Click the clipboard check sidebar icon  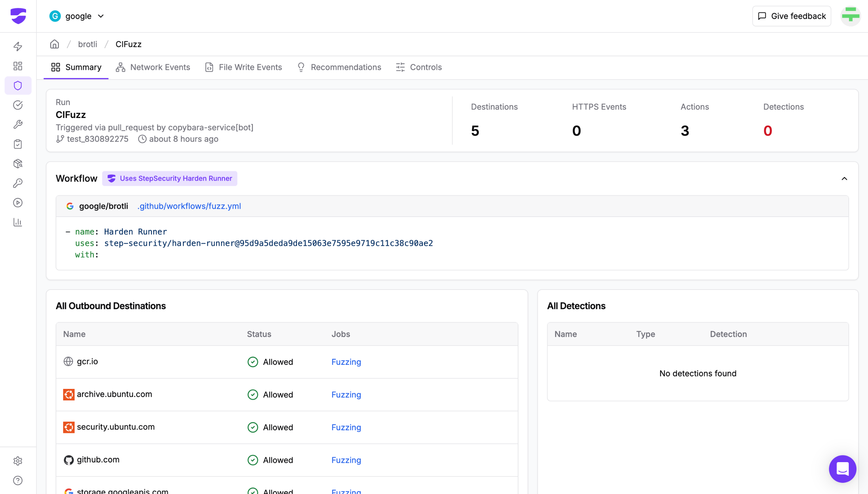point(18,144)
